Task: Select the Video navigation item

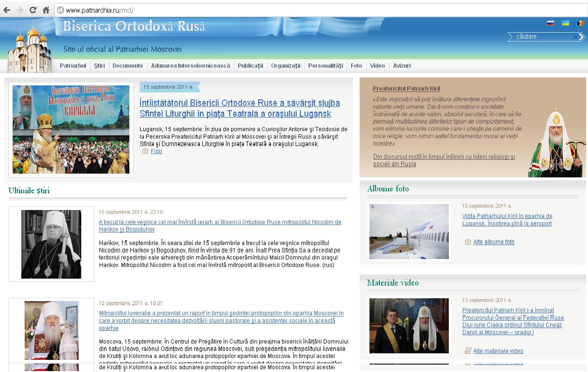Action: pos(377,66)
